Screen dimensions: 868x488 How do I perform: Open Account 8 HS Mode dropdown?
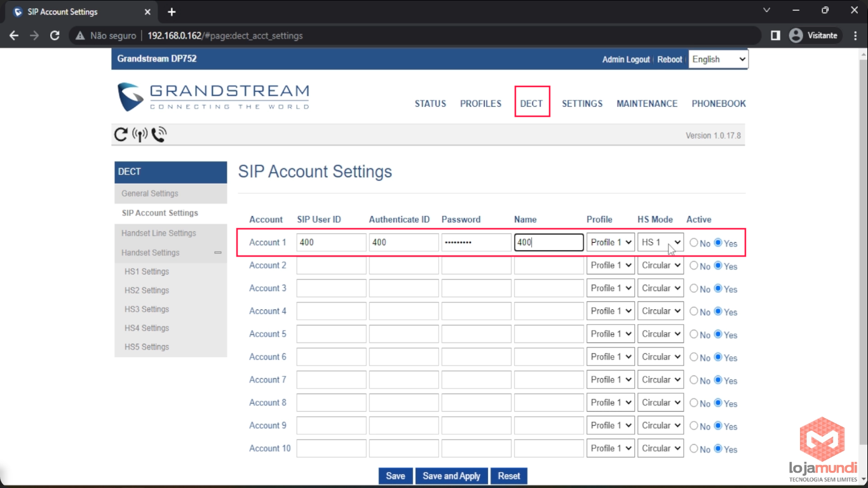661,402
